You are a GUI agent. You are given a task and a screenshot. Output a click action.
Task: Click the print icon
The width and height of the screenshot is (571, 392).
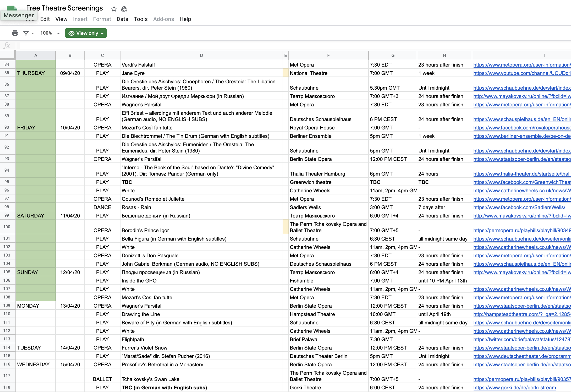point(15,33)
